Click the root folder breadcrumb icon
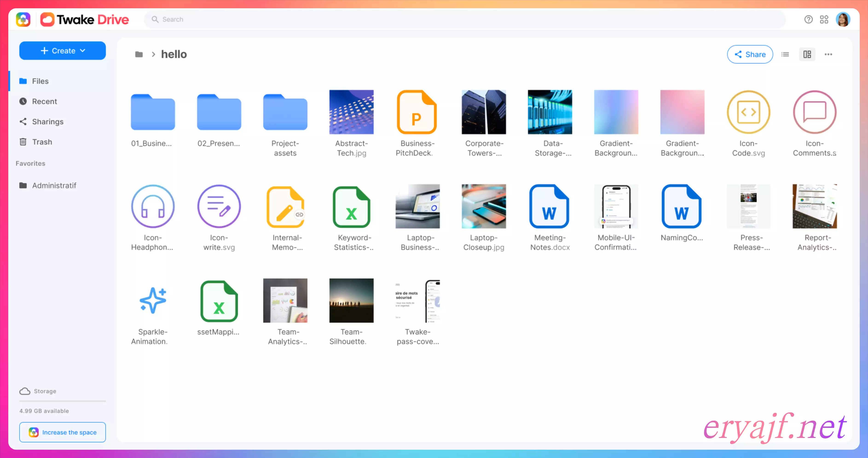The height and width of the screenshot is (458, 868). [x=139, y=54]
